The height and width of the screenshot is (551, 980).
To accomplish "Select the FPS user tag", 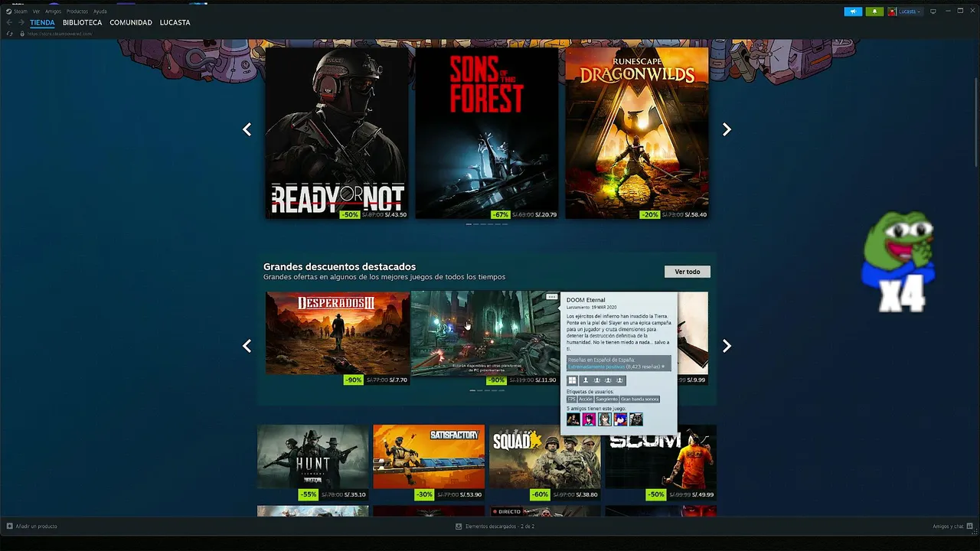I will click(x=571, y=399).
